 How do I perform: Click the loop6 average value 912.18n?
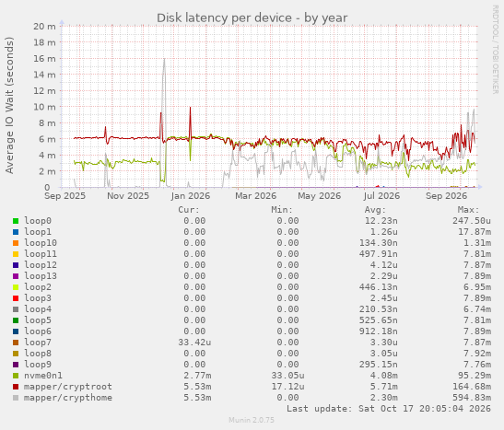379,331
